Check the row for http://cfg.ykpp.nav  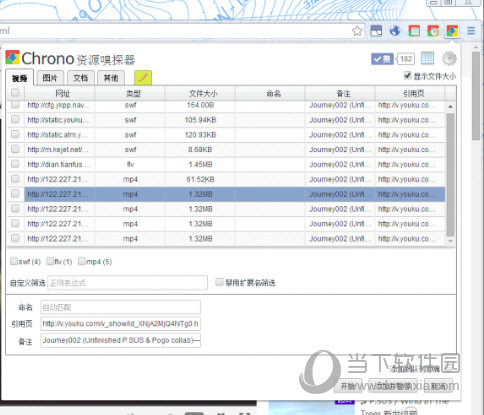pos(15,105)
